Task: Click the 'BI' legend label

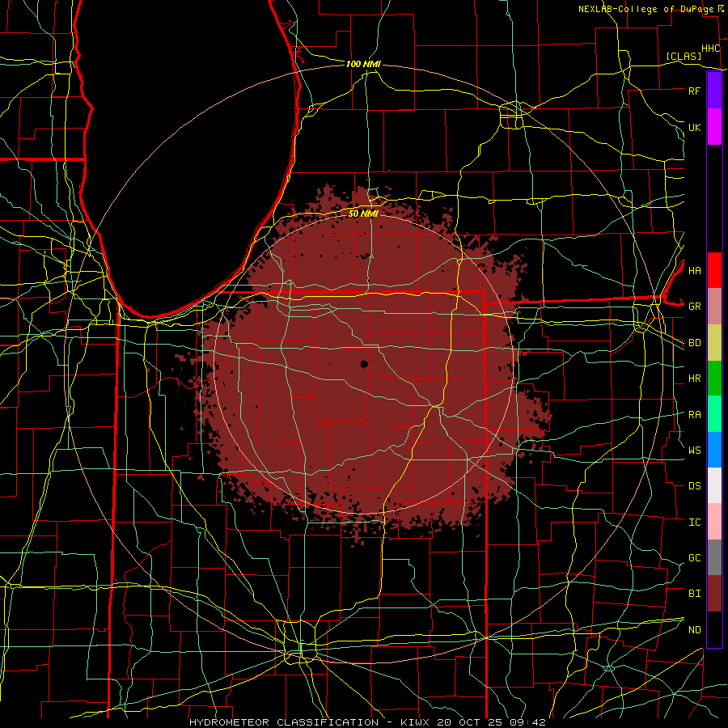Action: pyautogui.click(x=695, y=594)
